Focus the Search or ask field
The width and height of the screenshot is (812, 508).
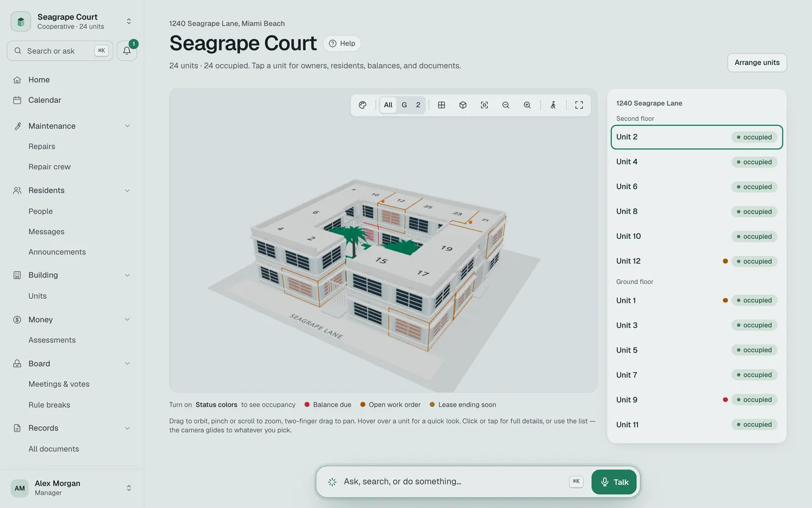pyautogui.click(x=60, y=51)
